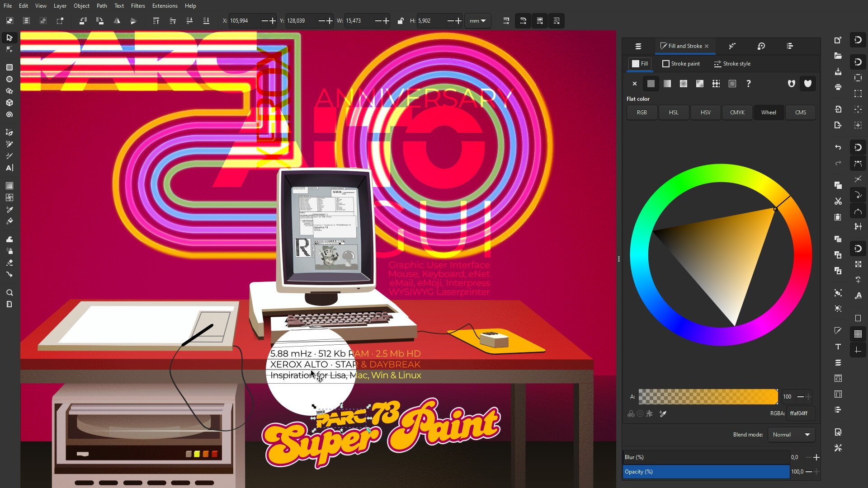Select the Spiral tool

(9, 115)
